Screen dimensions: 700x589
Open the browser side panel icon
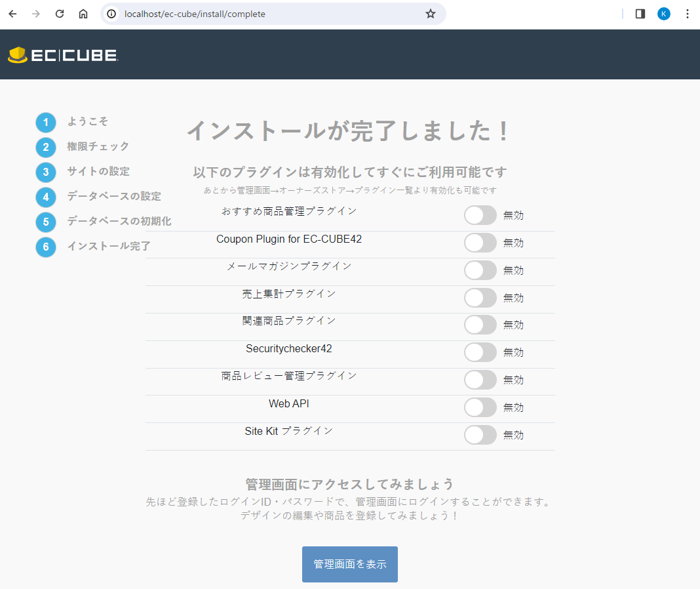[640, 14]
